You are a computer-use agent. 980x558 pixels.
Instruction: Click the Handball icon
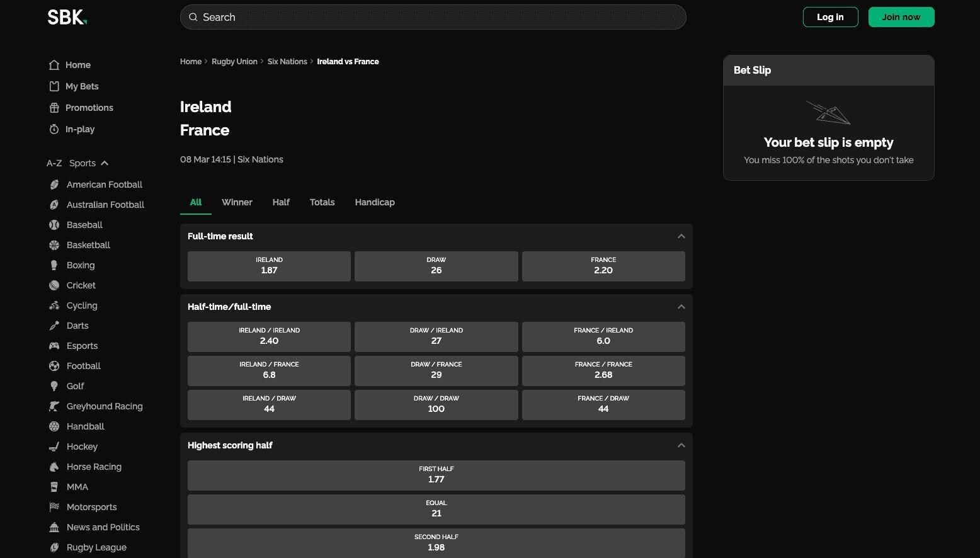pyautogui.click(x=54, y=426)
